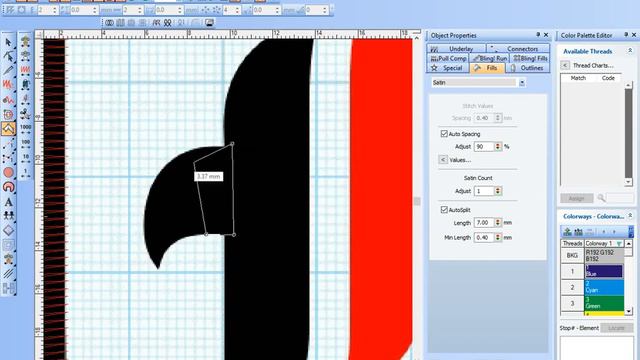Click the Code column header
This screenshot has height=360, width=640.
click(608, 78)
